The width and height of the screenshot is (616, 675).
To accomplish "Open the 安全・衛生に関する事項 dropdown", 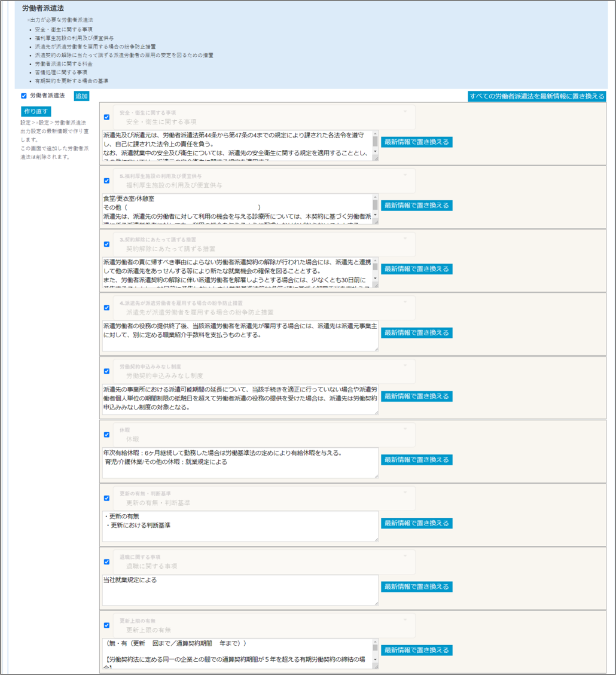I will (x=264, y=118).
